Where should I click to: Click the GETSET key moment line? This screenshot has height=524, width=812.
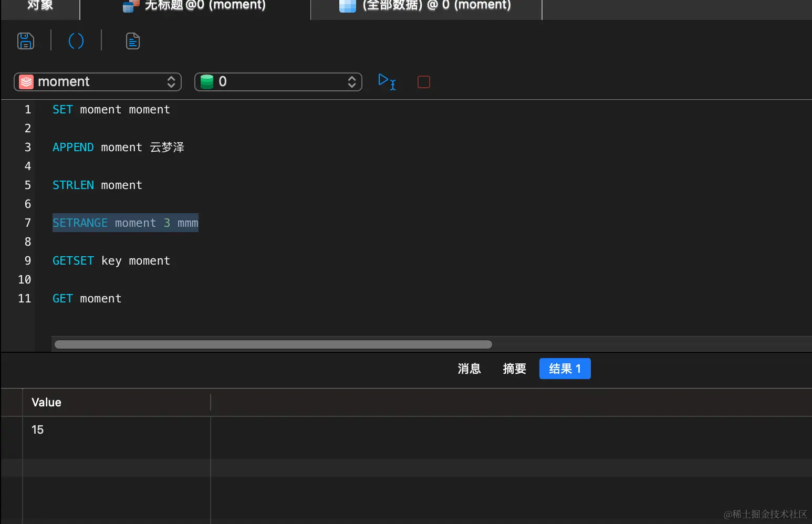click(111, 260)
